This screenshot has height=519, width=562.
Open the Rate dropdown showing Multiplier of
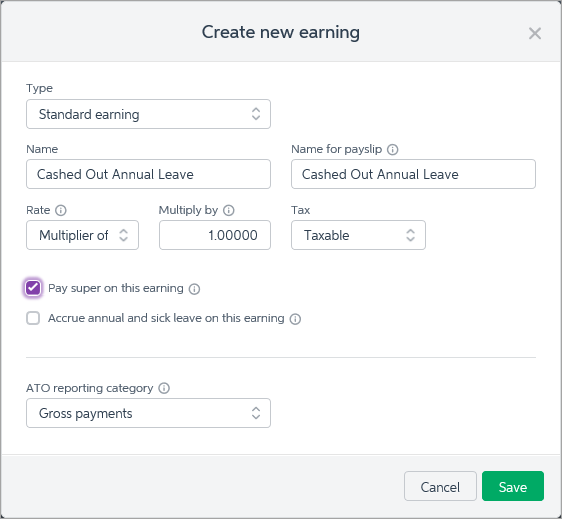tap(82, 235)
